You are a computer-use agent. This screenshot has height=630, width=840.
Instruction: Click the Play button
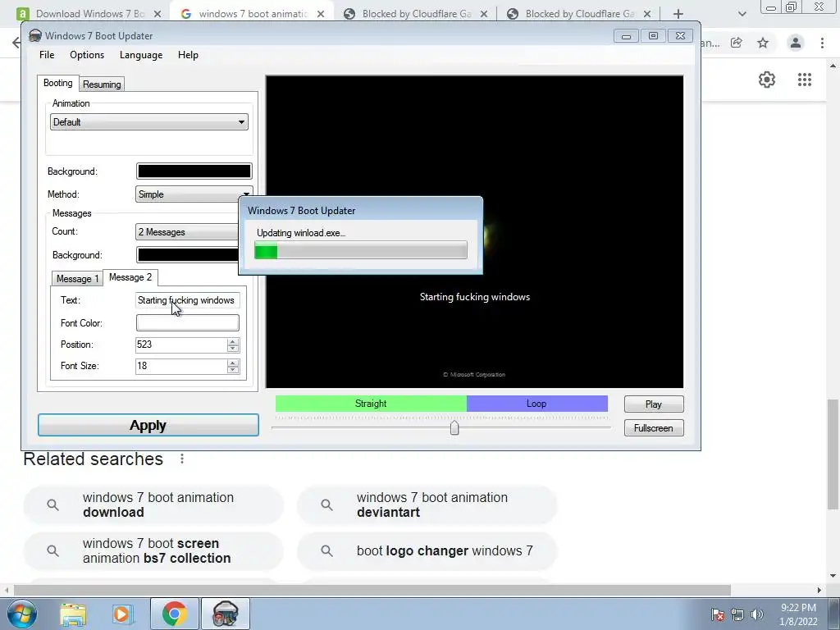(654, 404)
